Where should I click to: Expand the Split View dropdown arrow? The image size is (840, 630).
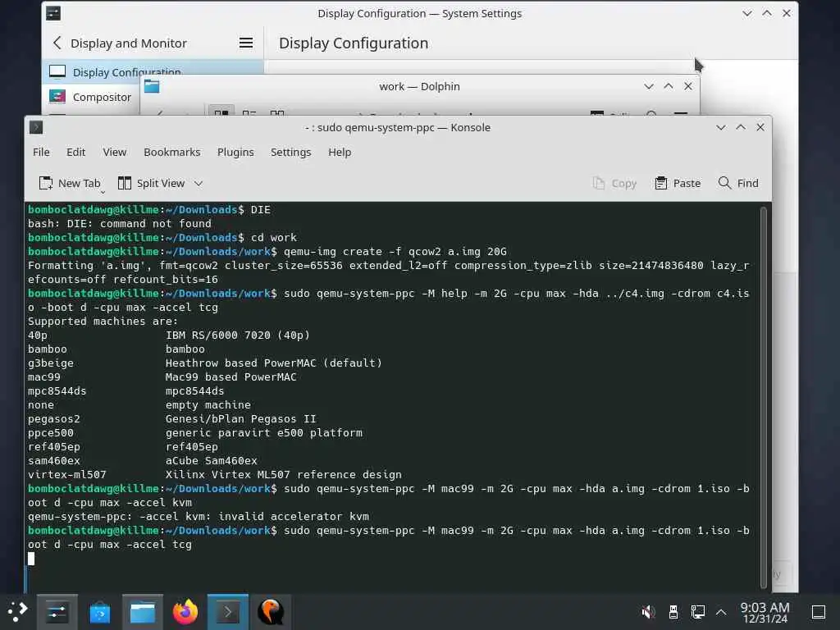(x=199, y=183)
